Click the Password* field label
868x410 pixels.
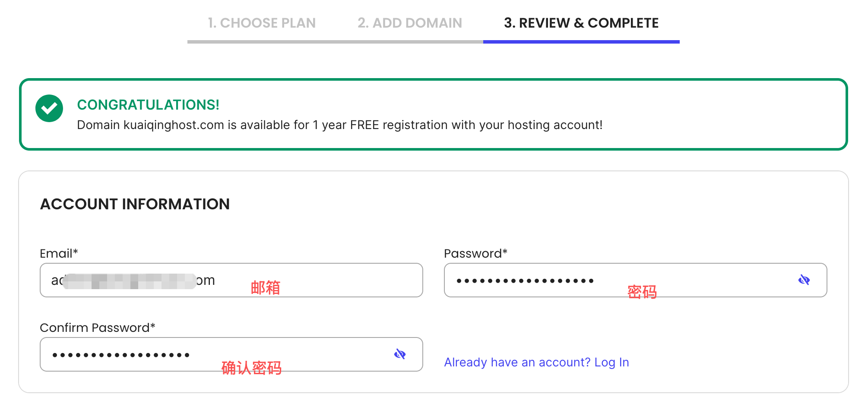(x=475, y=253)
